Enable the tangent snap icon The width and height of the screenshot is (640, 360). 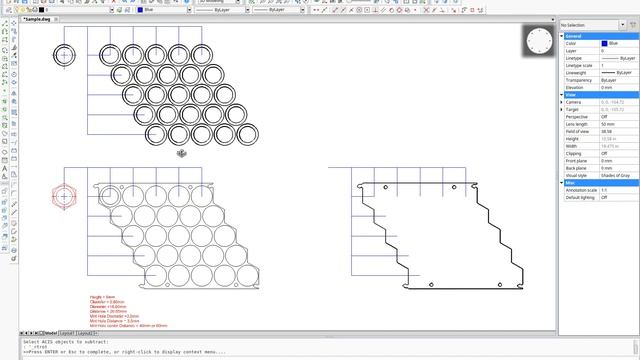click(x=391, y=10)
